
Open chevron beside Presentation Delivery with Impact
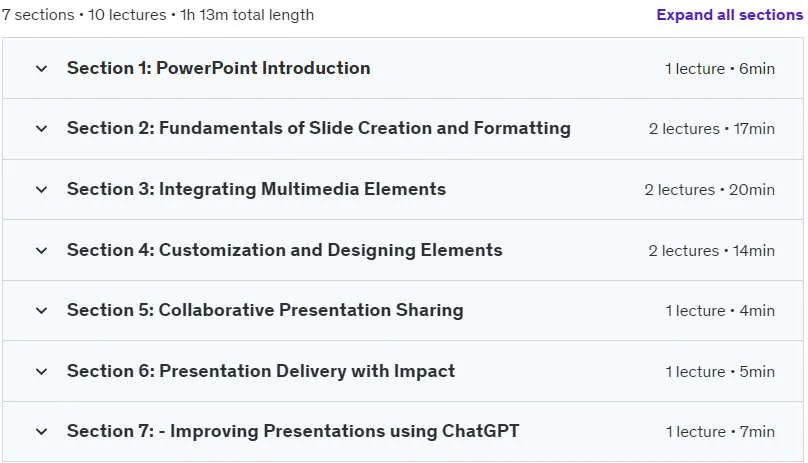tap(41, 371)
